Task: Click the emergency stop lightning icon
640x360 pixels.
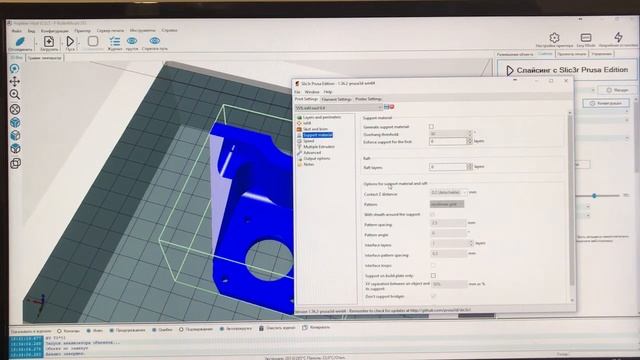Action: (619, 37)
